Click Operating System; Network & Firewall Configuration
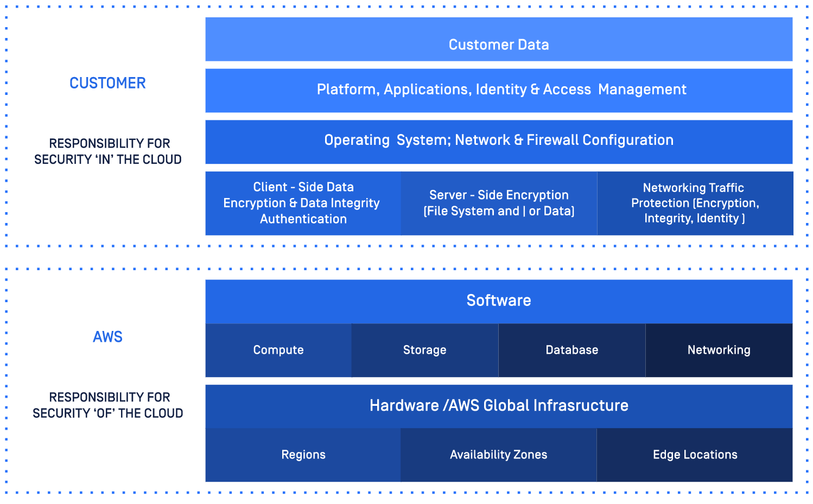The height and width of the screenshot is (504, 813). [x=498, y=141]
